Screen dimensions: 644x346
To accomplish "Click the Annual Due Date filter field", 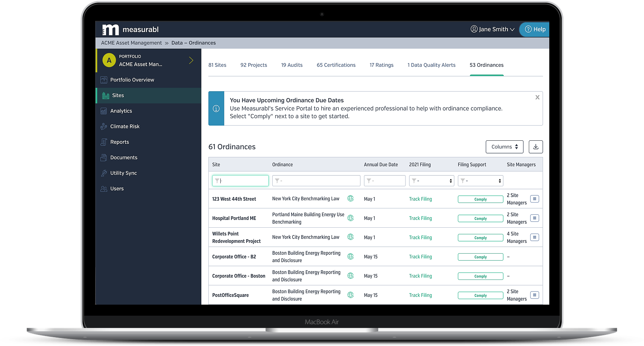I will 385,181.
